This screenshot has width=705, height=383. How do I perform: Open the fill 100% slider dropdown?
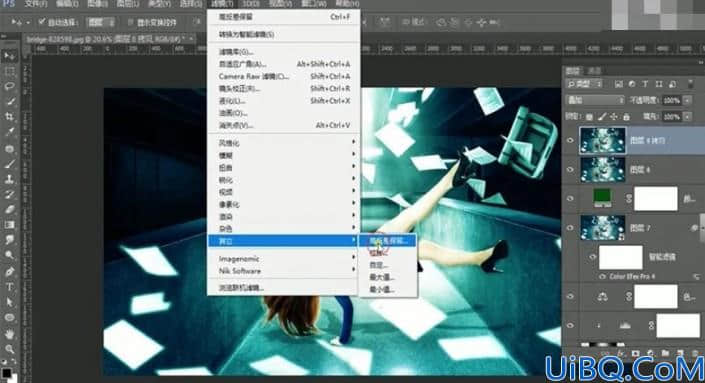(x=687, y=116)
